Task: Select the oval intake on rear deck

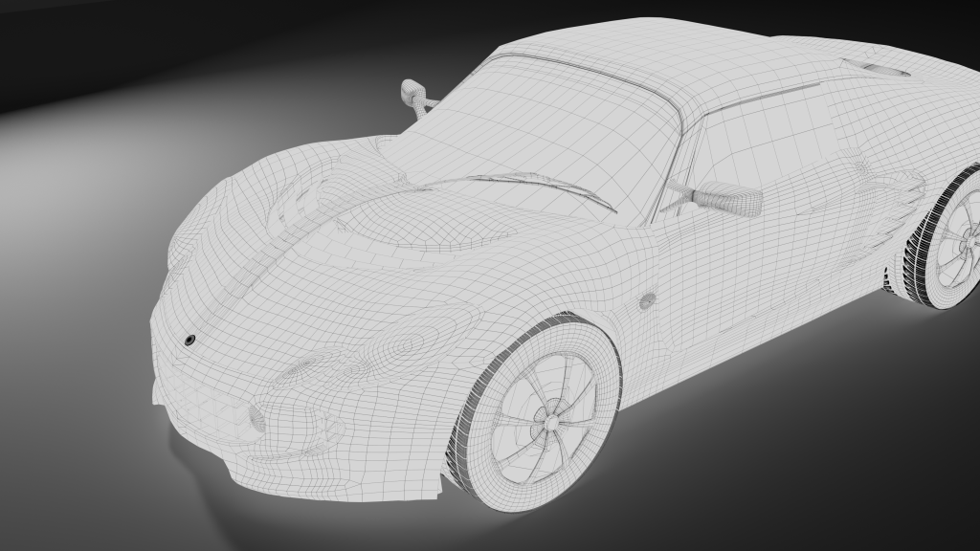Action: click(876, 68)
